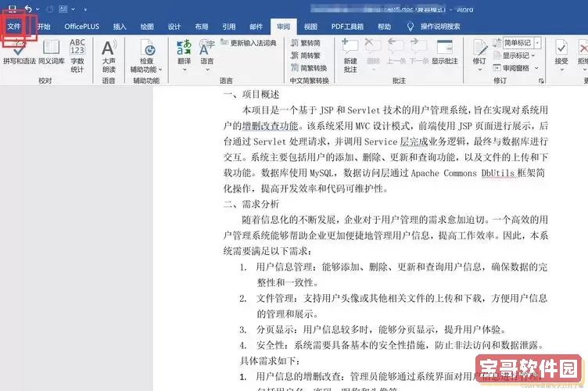Click list item 3 分页显示

click(373, 329)
